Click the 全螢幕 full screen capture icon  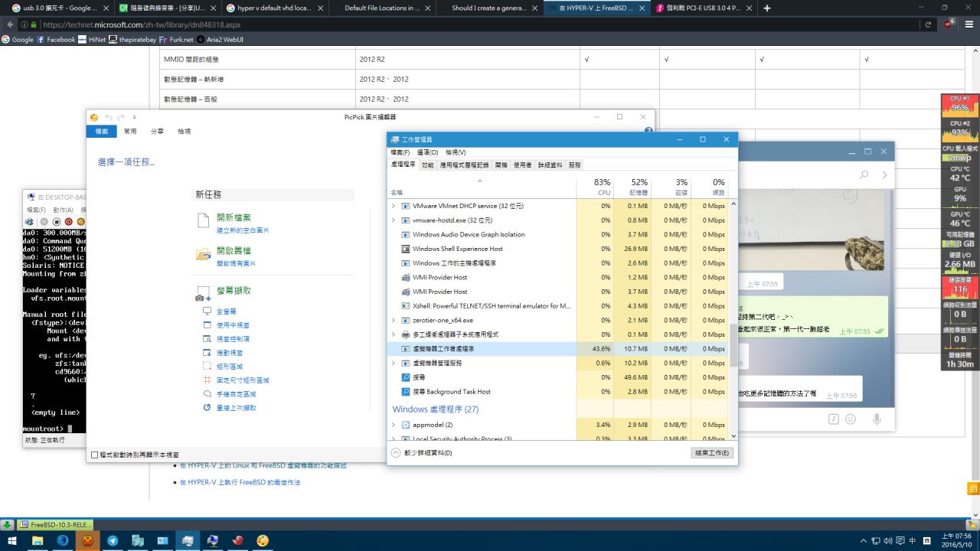click(207, 311)
